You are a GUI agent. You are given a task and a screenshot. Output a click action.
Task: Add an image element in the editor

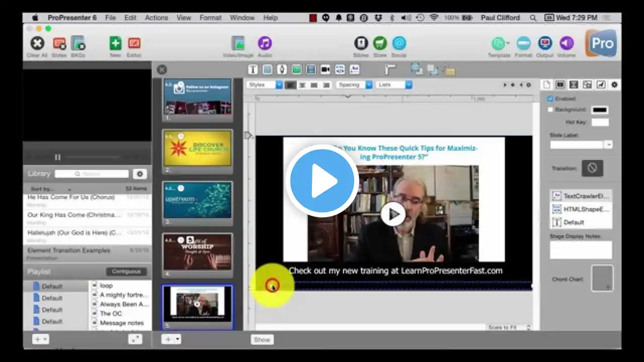point(297,70)
